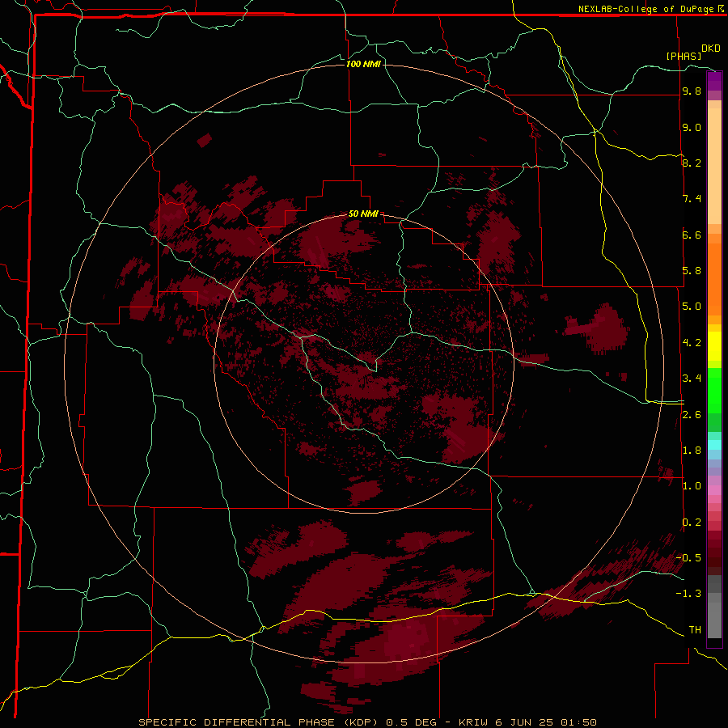Click the -0.5 scale value
The width and height of the screenshot is (728, 728).
[688, 558]
